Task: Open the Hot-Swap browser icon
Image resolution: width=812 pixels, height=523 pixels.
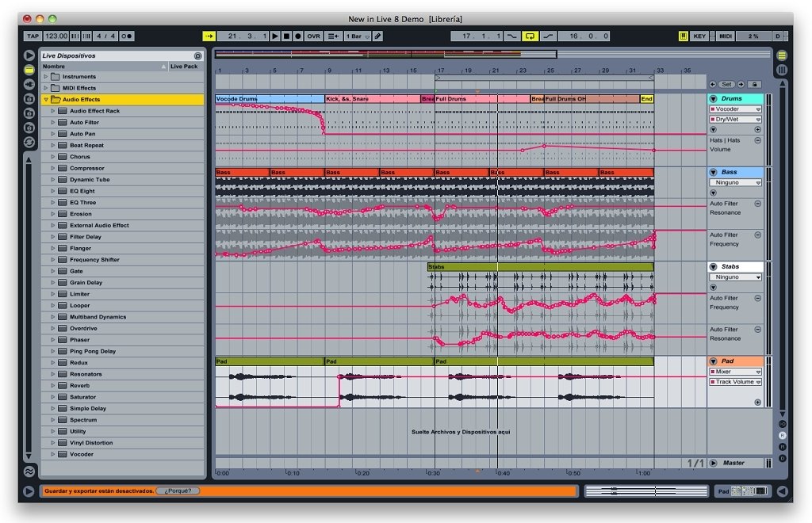Action: pos(29,142)
